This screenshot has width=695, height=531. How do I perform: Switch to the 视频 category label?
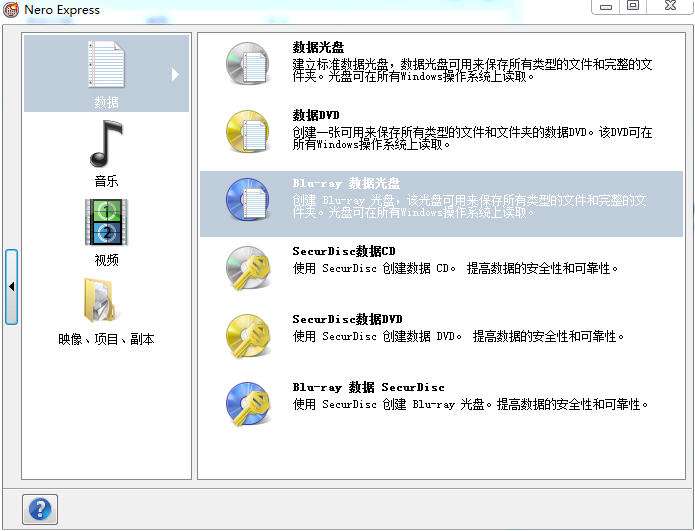[x=106, y=260]
